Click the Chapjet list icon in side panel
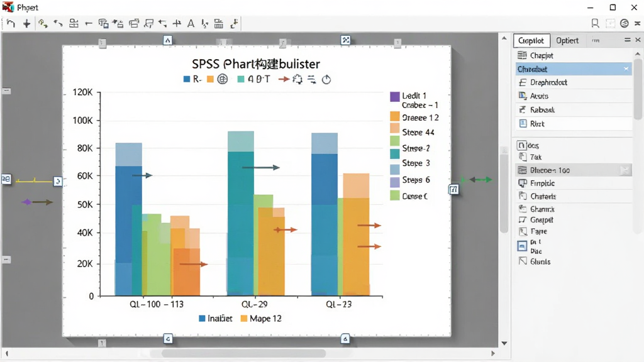The height and width of the screenshot is (362, 644). tap(522, 55)
